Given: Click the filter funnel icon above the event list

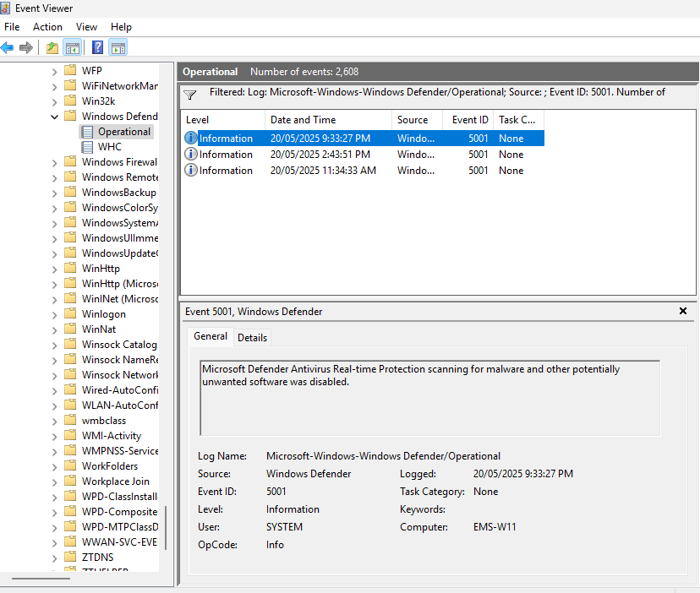Looking at the screenshot, I should click(190, 95).
